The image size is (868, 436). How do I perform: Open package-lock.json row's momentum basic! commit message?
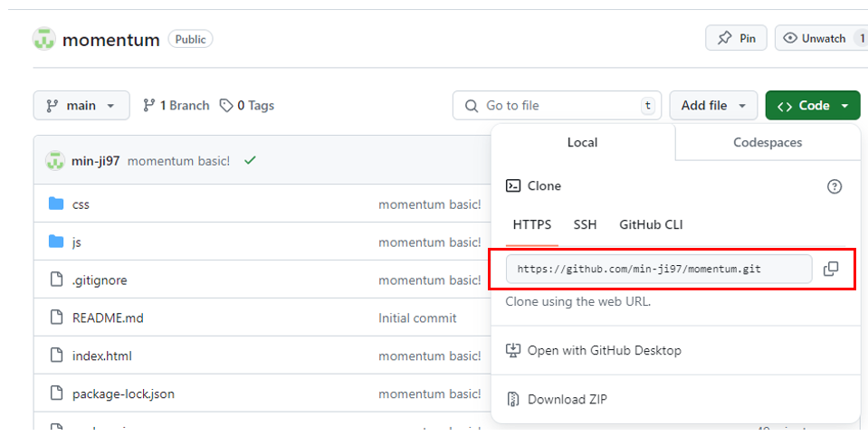click(430, 394)
